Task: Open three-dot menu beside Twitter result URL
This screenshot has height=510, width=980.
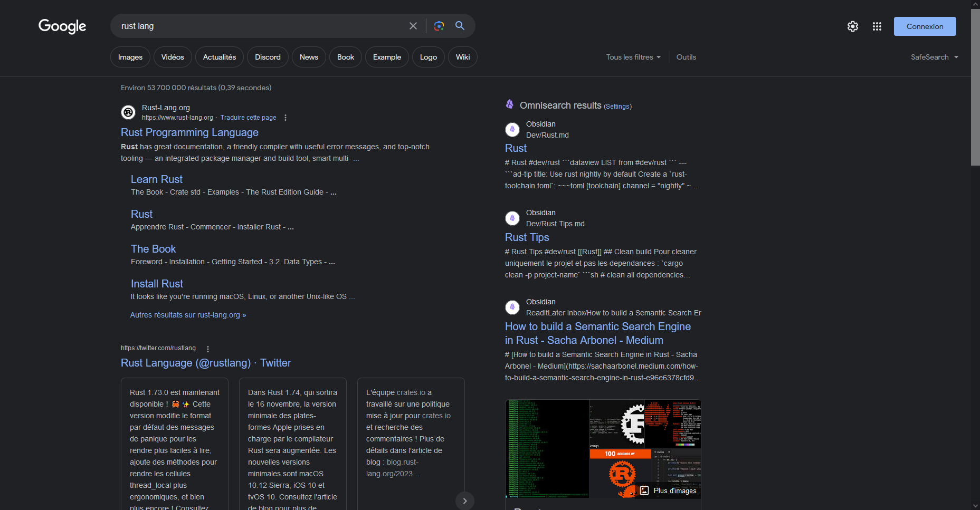Action: (208, 349)
